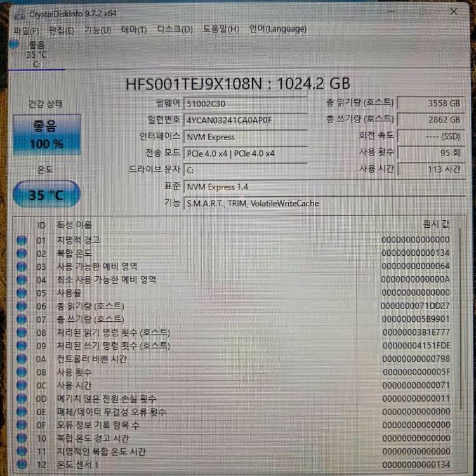Click the CrystalDiskInfo app icon in title bar
Viewport: 476px width, 476px height.
20,14
